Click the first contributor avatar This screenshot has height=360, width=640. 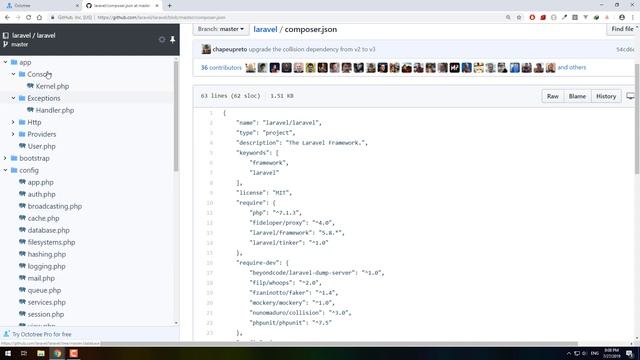click(250, 68)
